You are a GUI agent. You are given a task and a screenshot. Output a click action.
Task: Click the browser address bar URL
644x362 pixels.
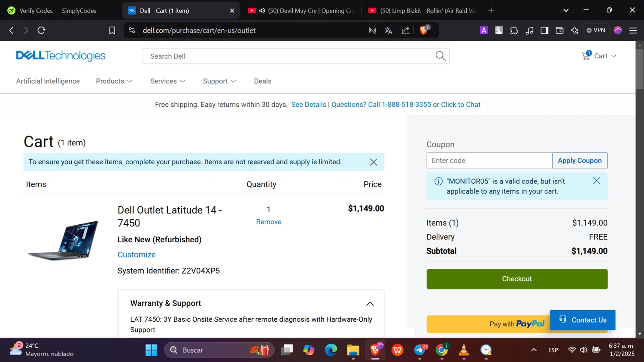click(199, 30)
